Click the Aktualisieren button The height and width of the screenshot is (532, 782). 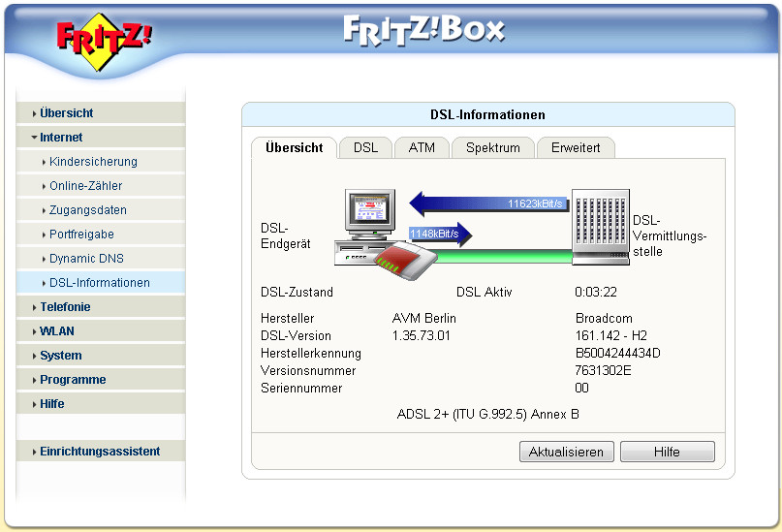(566, 452)
